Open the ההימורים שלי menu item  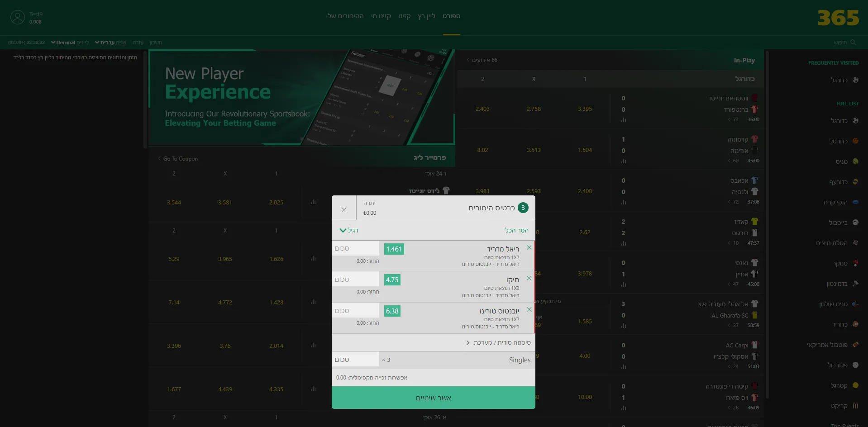pos(345,16)
